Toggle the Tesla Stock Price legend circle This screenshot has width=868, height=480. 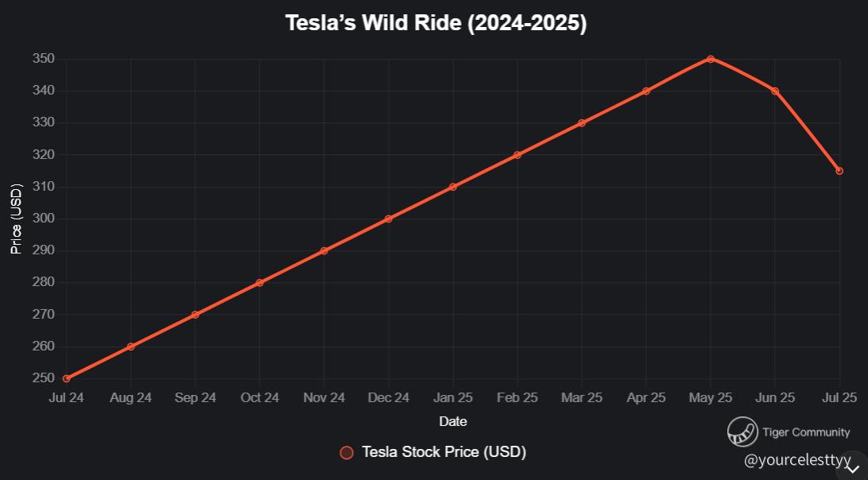(x=347, y=452)
